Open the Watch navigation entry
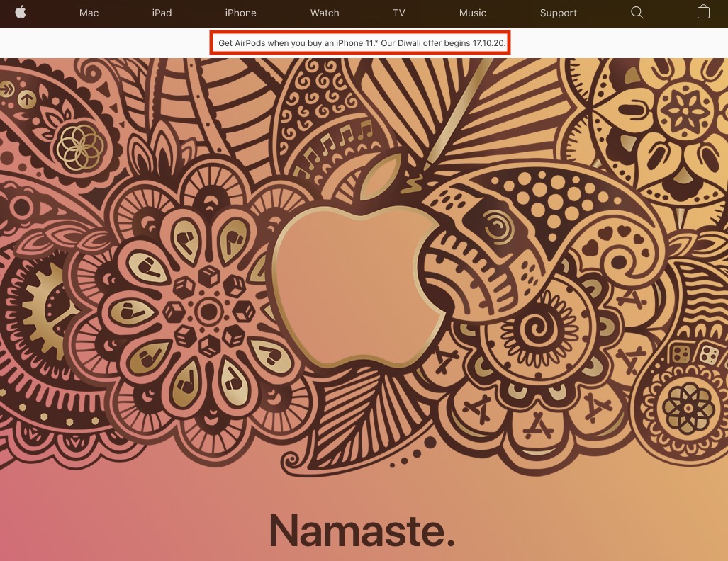728x561 pixels. tap(324, 13)
